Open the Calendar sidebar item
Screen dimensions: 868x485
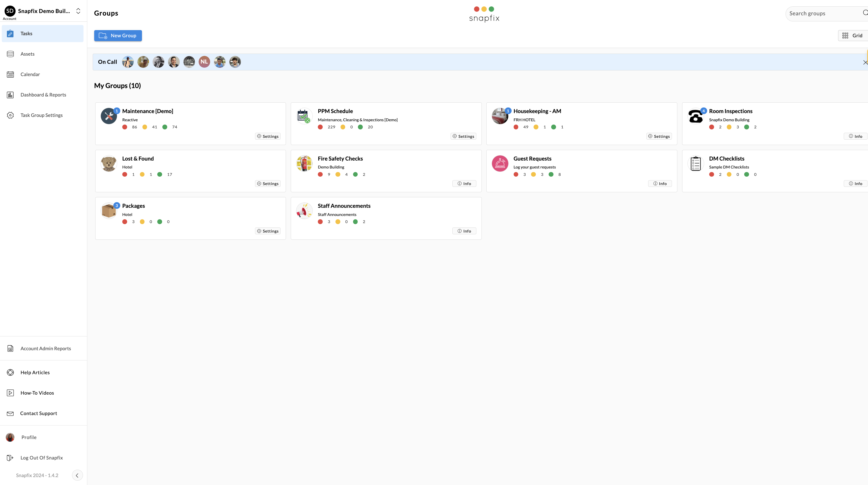tap(30, 75)
